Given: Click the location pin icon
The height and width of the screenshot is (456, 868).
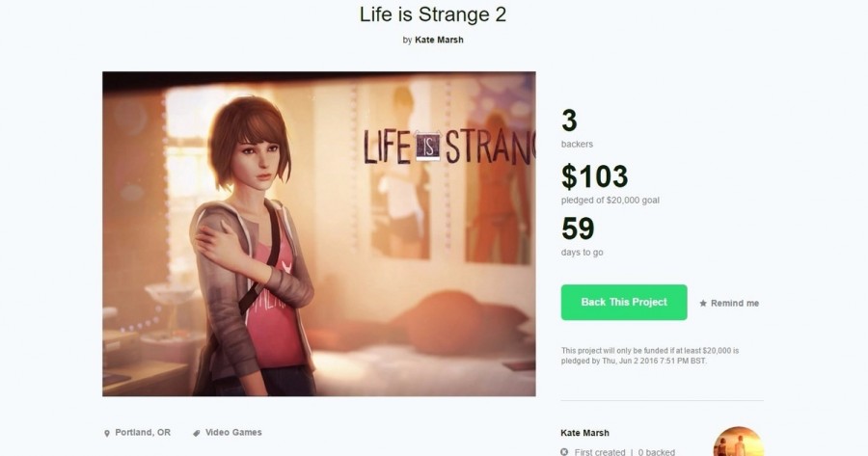Looking at the screenshot, I should click(107, 433).
